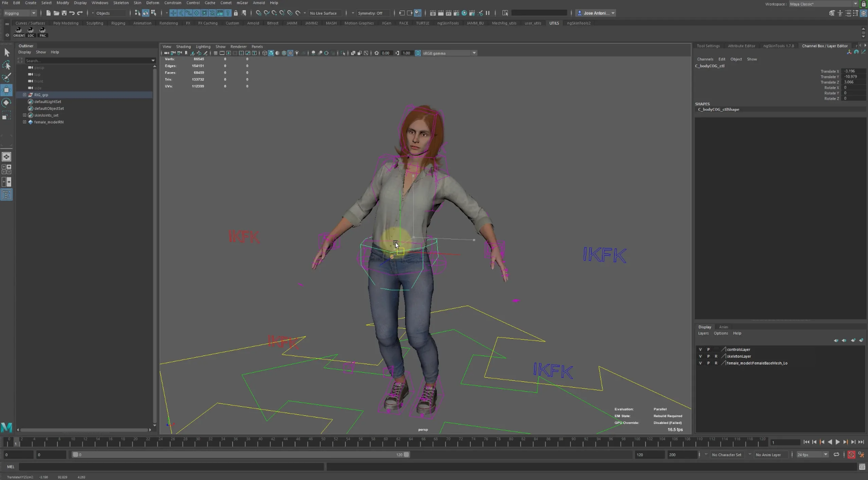Open the Script Editor icon
868x480 pixels.
[x=862, y=467]
